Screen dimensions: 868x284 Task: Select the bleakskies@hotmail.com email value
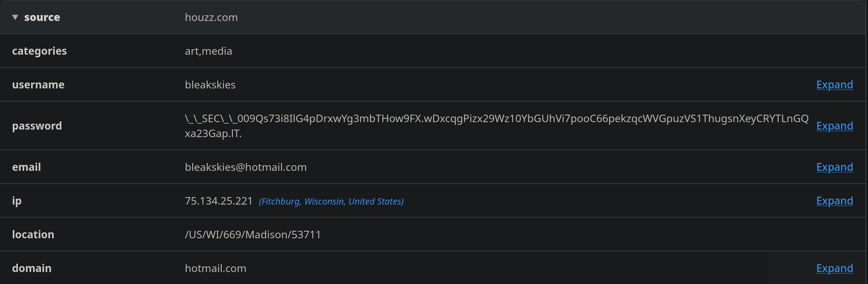(x=245, y=167)
